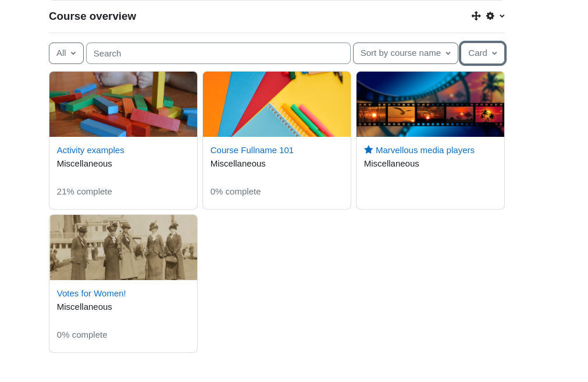
Task: Open the Sort by course name dropdown
Action: pyautogui.click(x=405, y=54)
